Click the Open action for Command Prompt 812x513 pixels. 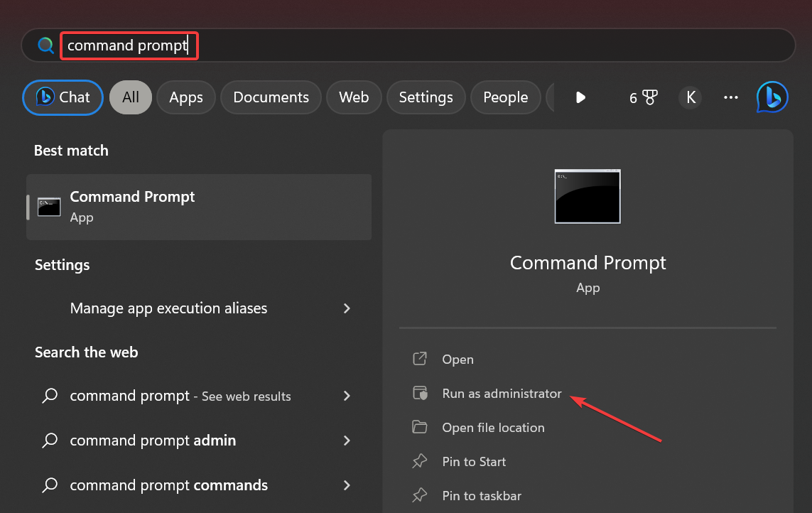[458, 359]
